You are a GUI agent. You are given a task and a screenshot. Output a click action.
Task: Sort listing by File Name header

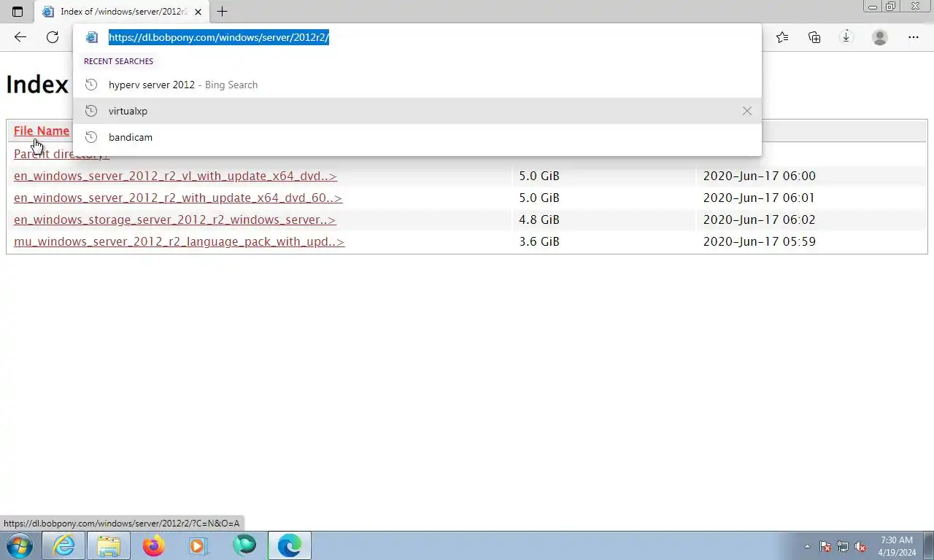point(42,131)
